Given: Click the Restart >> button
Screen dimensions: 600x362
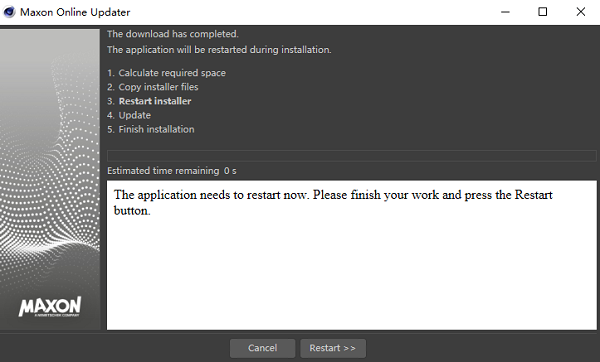Looking at the screenshot, I should click(x=333, y=348).
